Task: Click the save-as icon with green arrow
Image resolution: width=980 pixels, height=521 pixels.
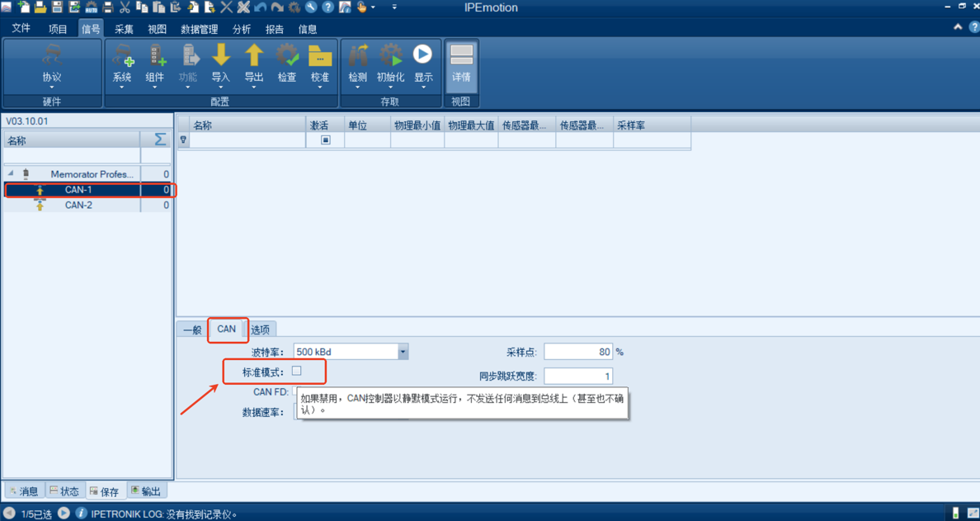Action: [74, 7]
